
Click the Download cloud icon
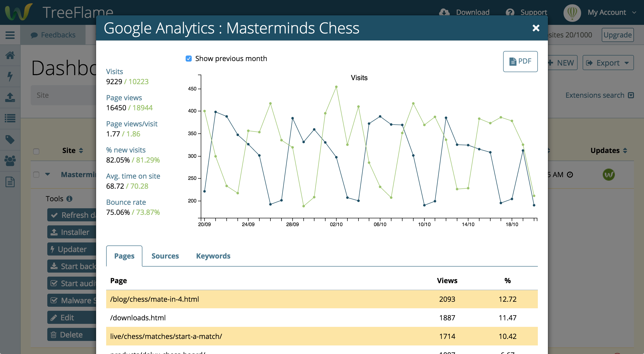(x=445, y=12)
